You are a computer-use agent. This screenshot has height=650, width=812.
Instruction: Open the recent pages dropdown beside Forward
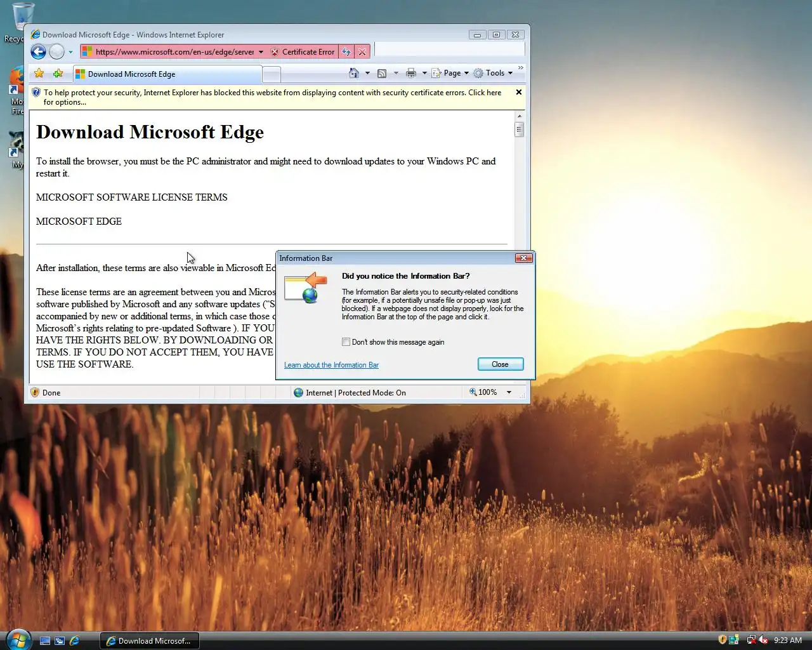(x=70, y=52)
